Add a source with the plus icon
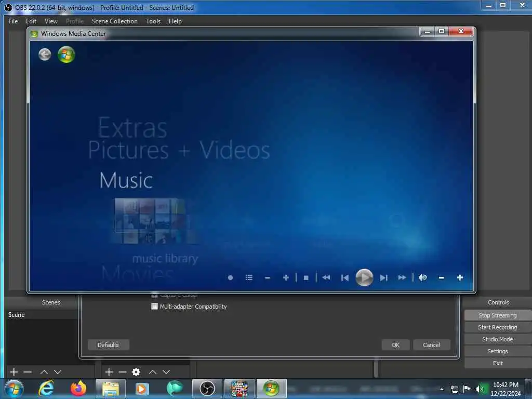The width and height of the screenshot is (532, 399). tap(109, 372)
